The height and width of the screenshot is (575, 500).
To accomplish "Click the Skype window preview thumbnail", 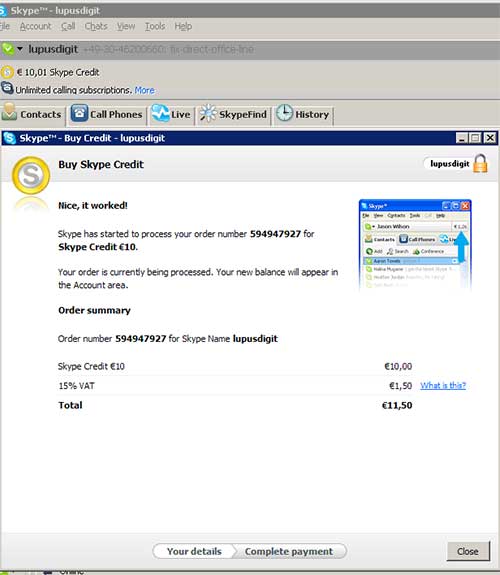I will (x=415, y=245).
